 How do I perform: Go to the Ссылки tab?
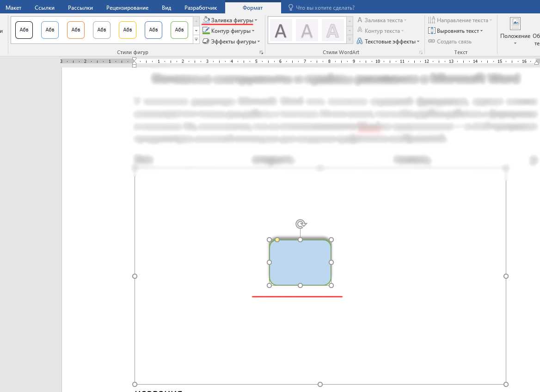[x=44, y=8]
